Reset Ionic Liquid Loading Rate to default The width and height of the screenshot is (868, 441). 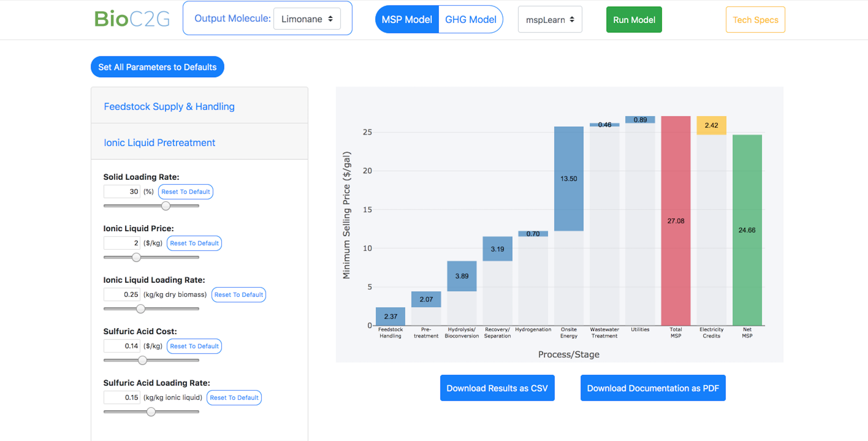click(238, 295)
